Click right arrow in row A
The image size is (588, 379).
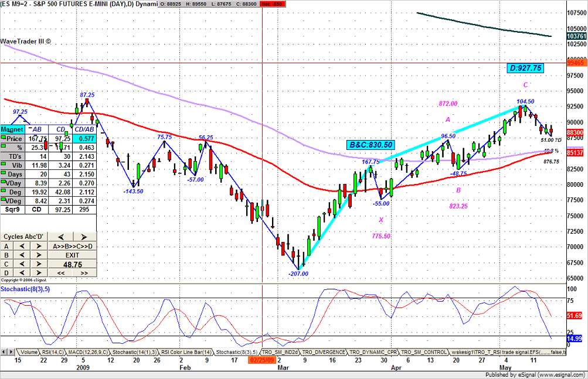tap(38, 247)
